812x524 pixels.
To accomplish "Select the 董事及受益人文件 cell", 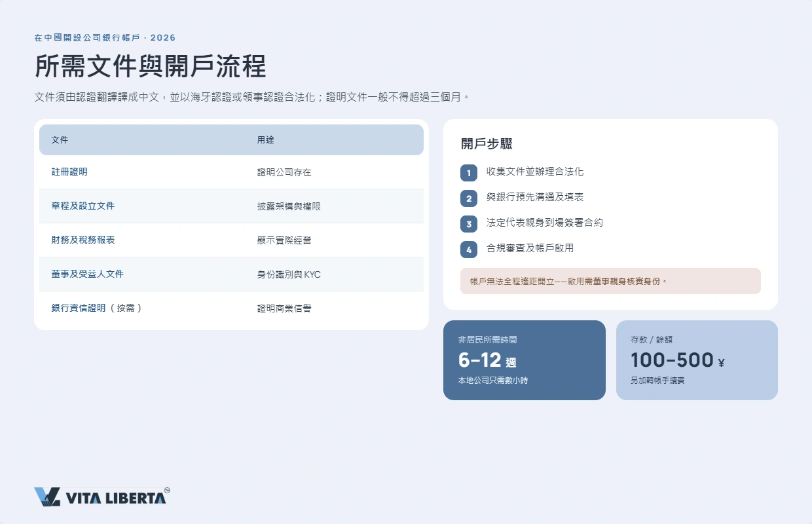I will point(88,274).
